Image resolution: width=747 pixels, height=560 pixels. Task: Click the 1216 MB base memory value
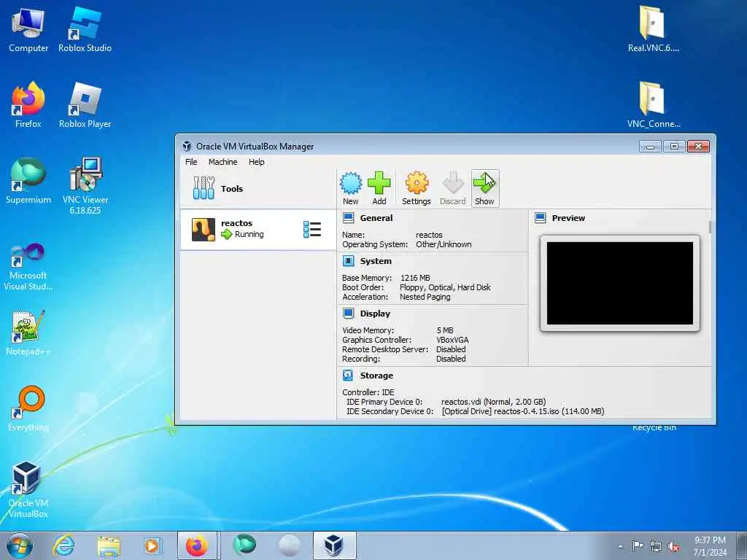[x=415, y=278]
